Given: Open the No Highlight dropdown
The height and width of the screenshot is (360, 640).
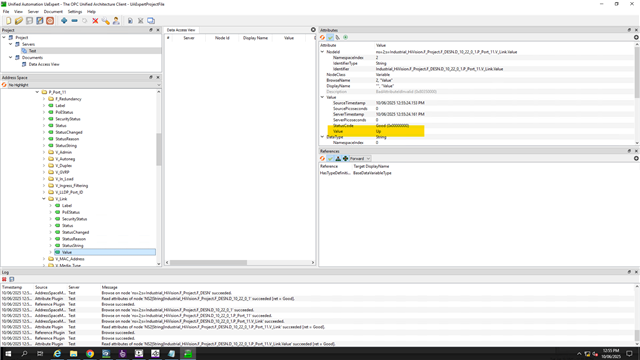Looking at the screenshot, I should click(x=84, y=85).
